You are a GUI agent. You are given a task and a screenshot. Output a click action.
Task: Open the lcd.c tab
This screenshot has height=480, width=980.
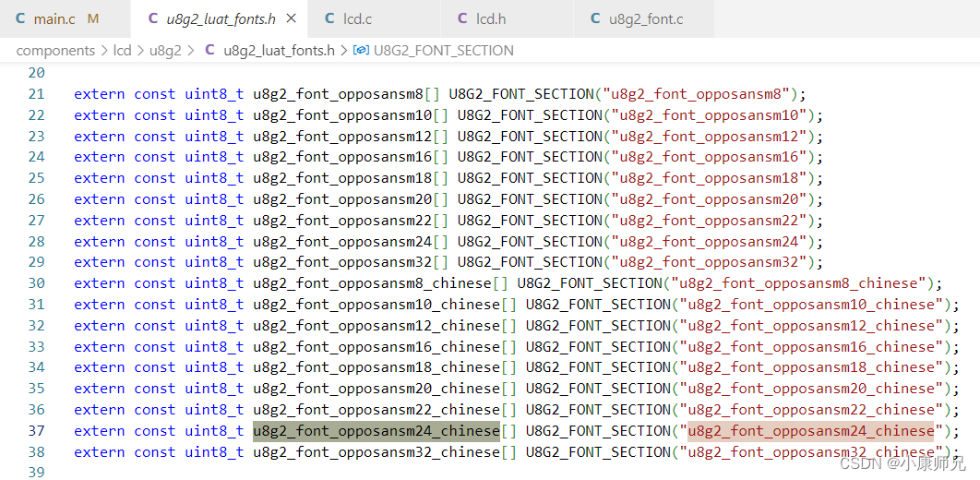pyautogui.click(x=375, y=18)
